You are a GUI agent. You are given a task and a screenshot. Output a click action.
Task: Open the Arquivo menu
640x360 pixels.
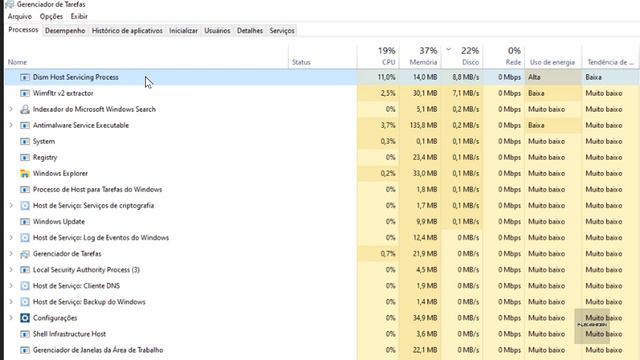tap(20, 16)
